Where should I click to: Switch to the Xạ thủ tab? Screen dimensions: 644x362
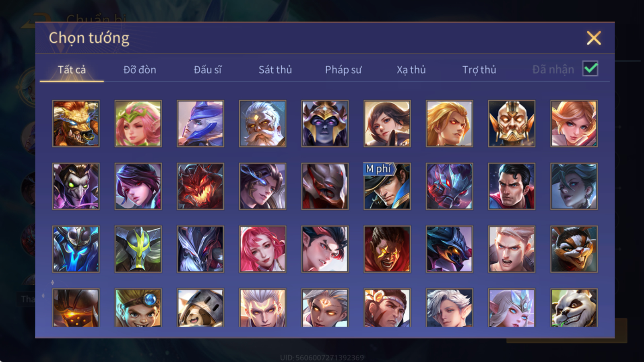click(x=411, y=70)
